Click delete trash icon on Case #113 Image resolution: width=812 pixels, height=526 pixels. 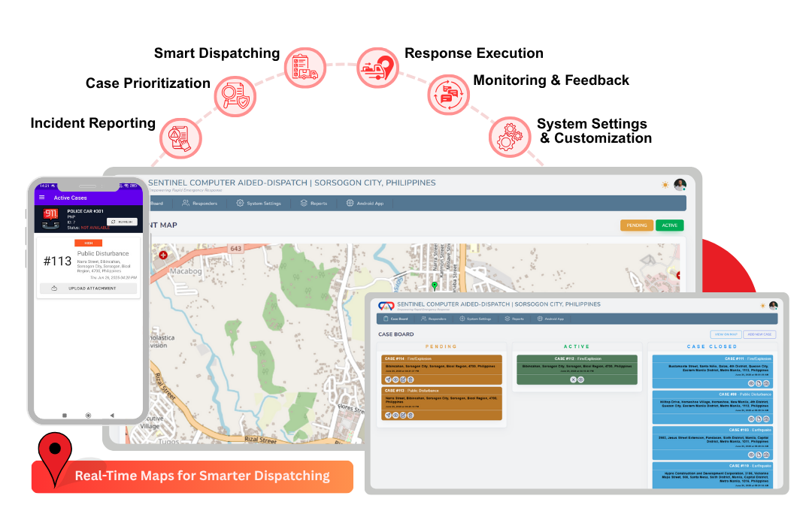point(411,415)
